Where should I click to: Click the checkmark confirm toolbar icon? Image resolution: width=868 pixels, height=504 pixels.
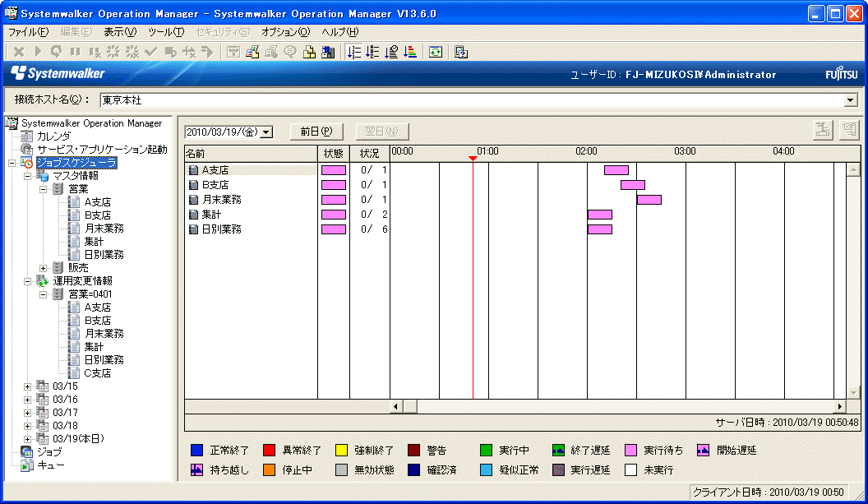(x=150, y=52)
